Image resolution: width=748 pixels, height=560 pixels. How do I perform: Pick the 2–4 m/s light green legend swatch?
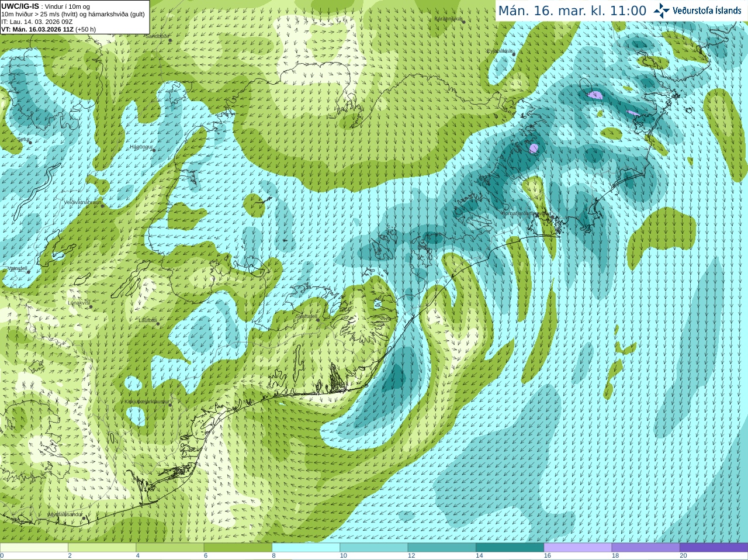[x=102, y=548]
